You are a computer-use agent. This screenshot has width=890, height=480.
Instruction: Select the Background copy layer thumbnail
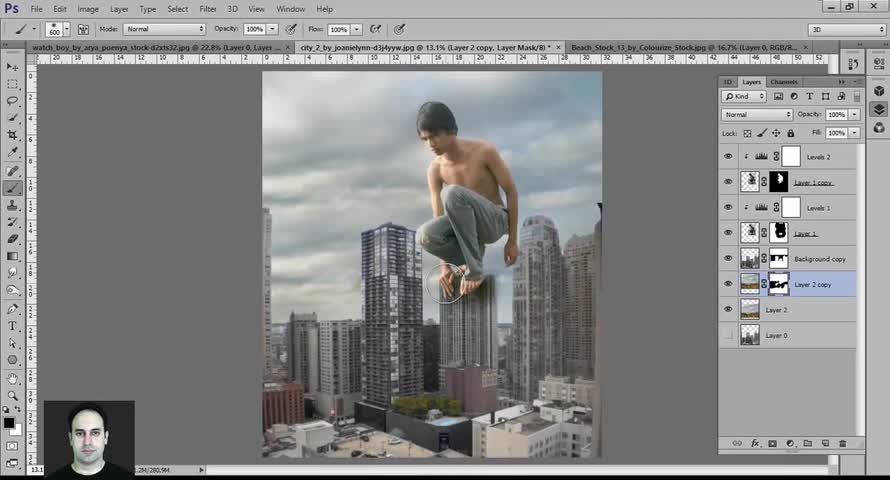click(750, 259)
